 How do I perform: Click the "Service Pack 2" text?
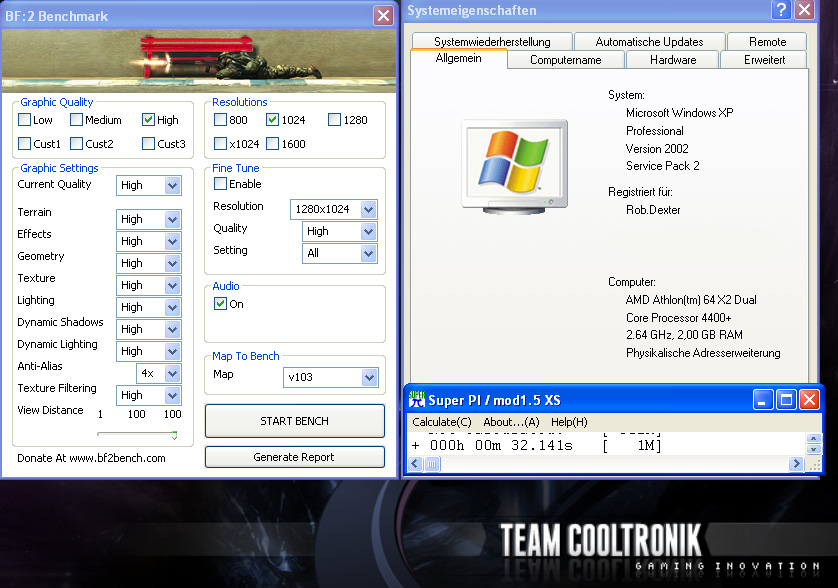[x=663, y=166]
